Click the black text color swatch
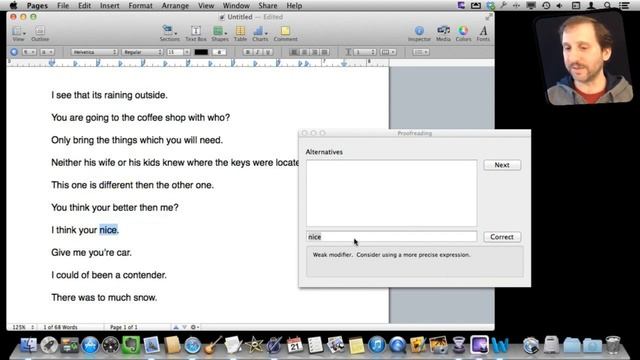 pyautogui.click(x=201, y=52)
